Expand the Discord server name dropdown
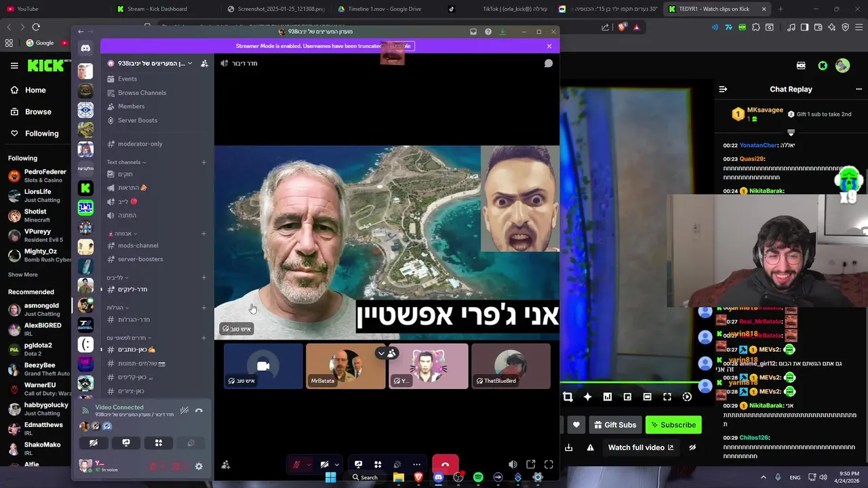Screen dimensions: 868x488 [191, 63]
